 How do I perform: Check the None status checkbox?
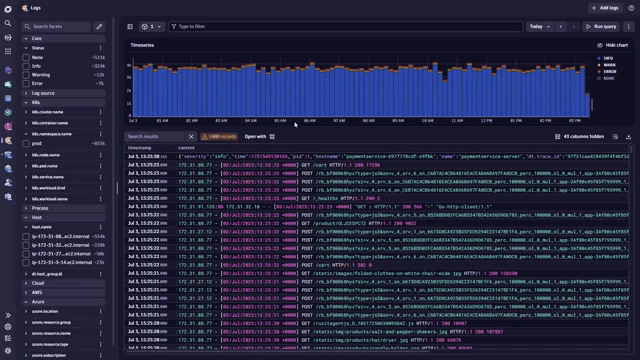(x=26, y=58)
